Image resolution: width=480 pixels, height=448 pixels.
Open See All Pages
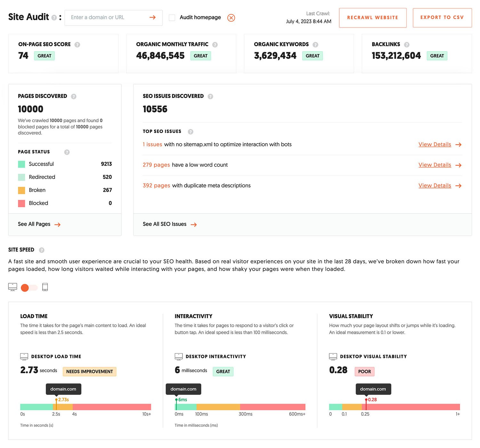click(39, 224)
